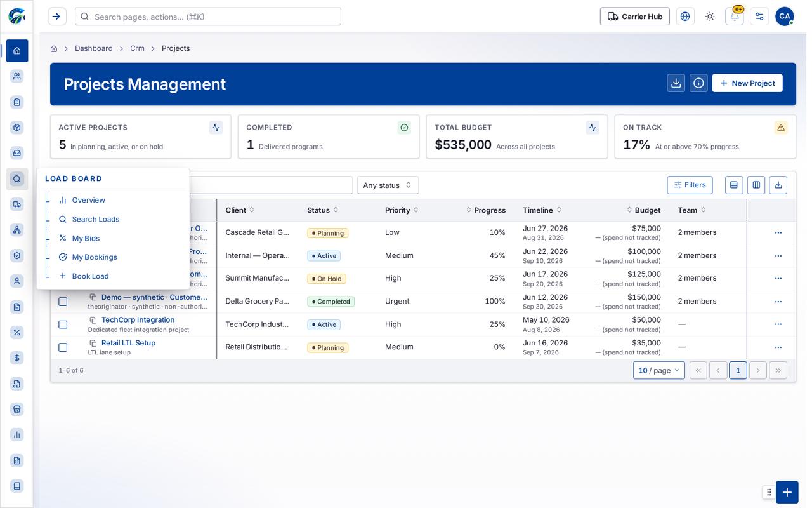Screen dimensions: 812x508
Task: Go to Dashboard in the breadcrumb
Action: (x=94, y=48)
